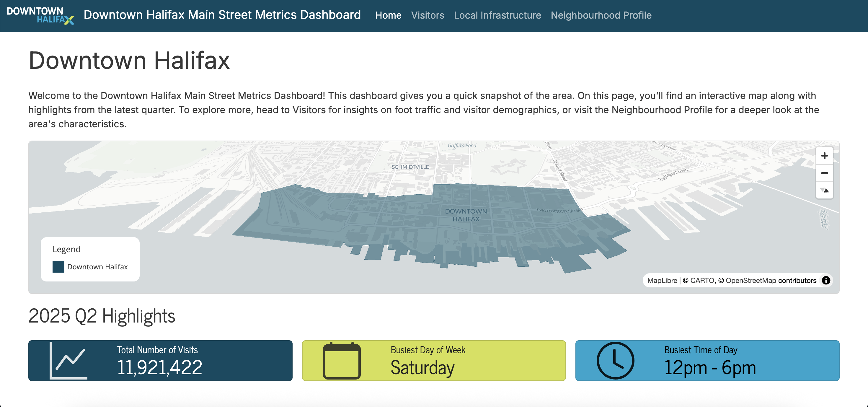Click the dashboard title link in header

pos(222,15)
